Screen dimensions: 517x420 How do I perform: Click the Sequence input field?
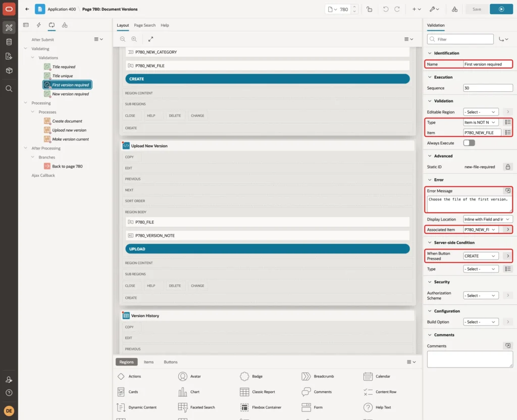click(488, 88)
